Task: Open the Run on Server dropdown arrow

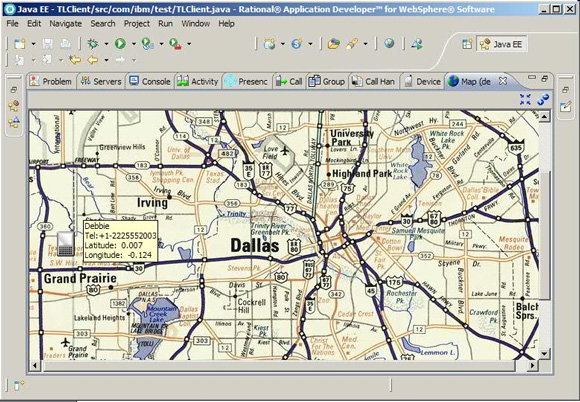Action: point(161,44)
